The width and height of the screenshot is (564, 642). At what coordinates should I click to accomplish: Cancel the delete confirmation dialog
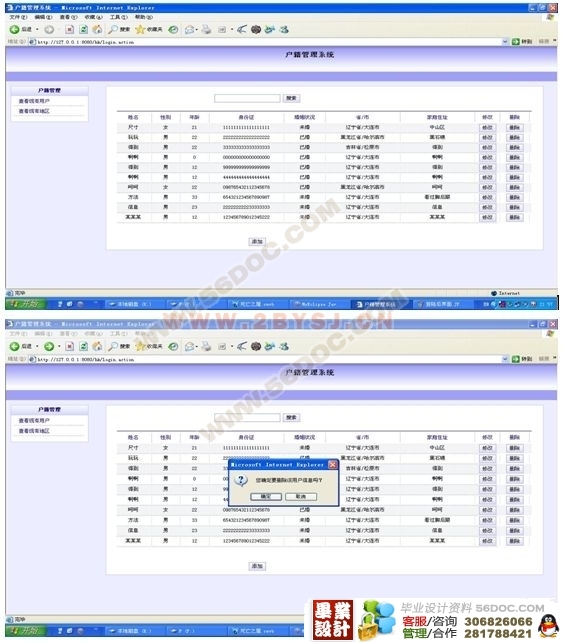click(x=301, y=496)
